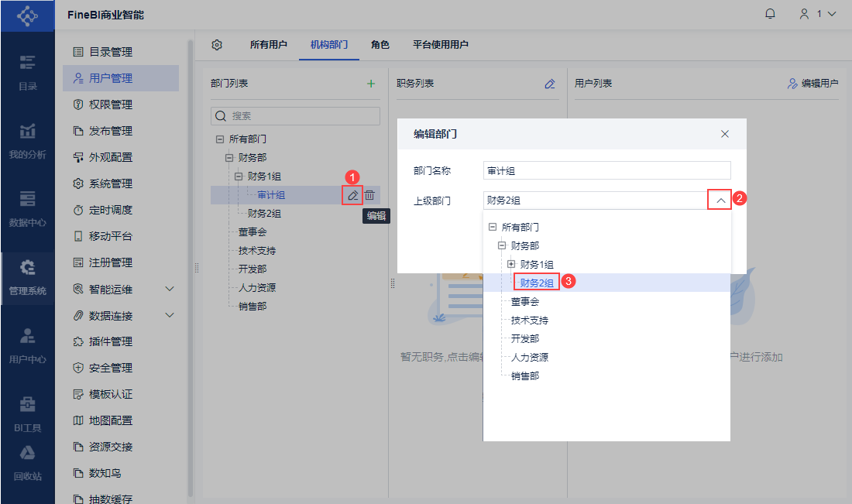This screenshot has width=852, height=504.
Task: Open 回收站 in the sidebar
Action: coord(27,463)
